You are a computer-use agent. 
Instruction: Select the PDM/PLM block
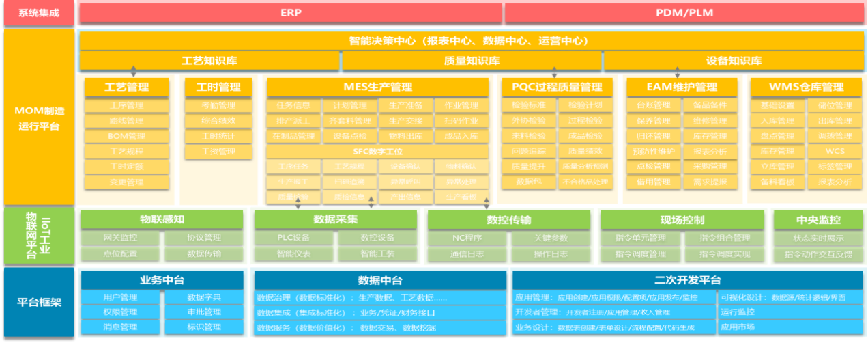(684, 13)
